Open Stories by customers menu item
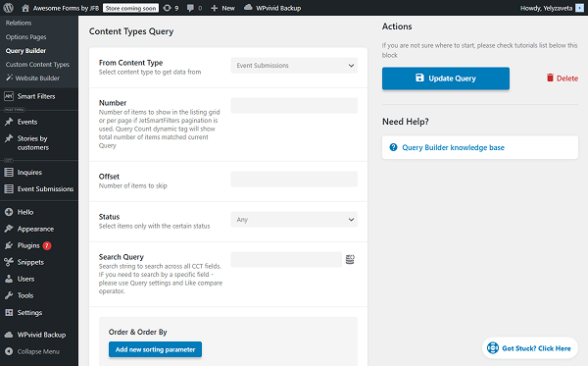The height and width of the screenshot is (366, 588). point(33,143)
